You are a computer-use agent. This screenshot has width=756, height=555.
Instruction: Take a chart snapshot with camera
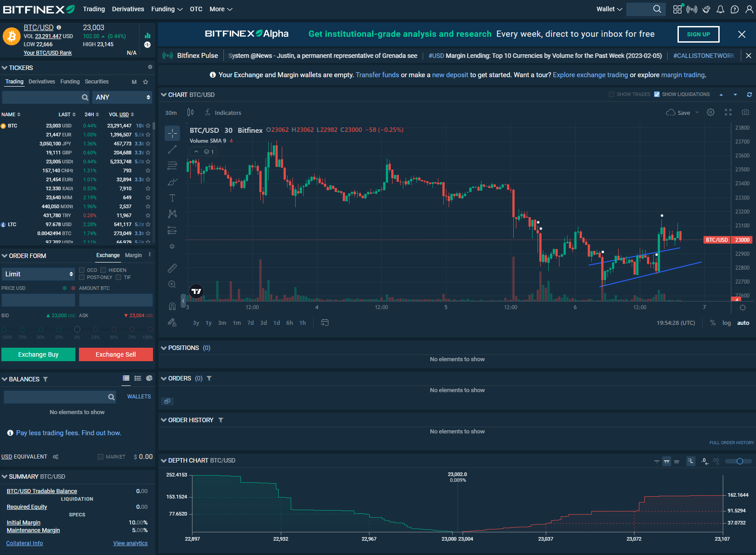pos(745,113)
